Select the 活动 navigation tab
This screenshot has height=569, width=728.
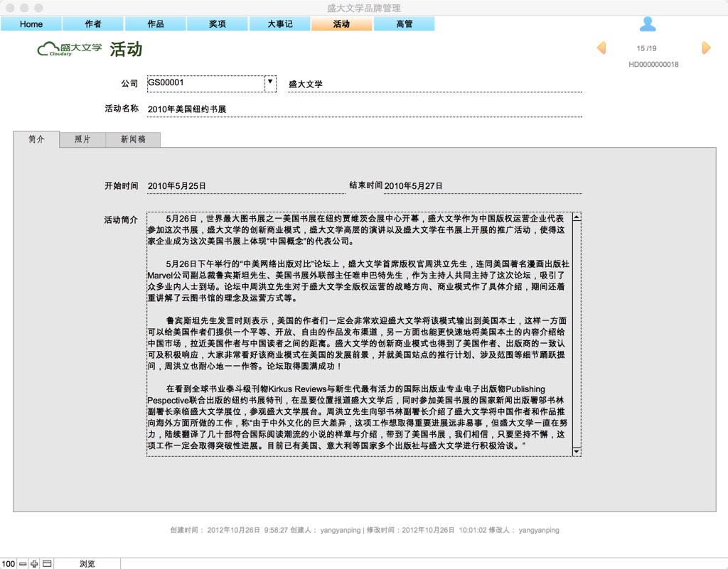pos(342,23)
